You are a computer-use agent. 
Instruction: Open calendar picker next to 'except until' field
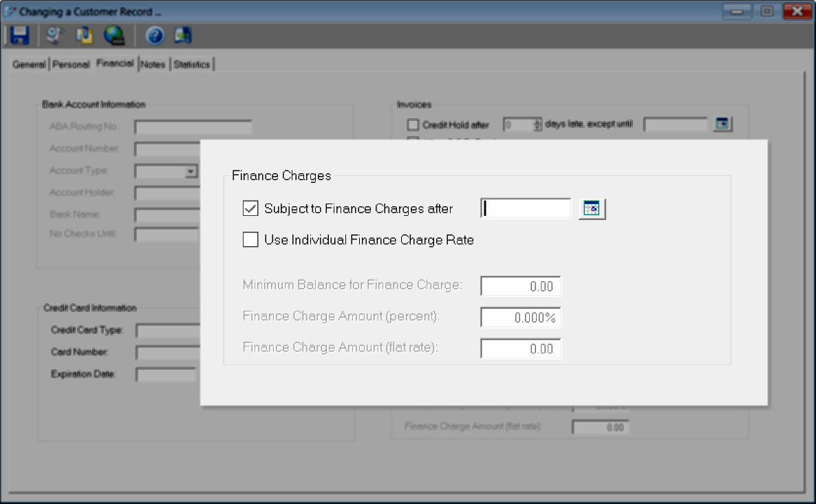(x=722, y=124)
